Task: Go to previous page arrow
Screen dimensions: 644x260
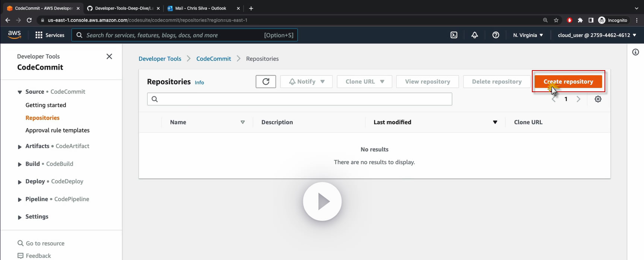Action: 554,99
